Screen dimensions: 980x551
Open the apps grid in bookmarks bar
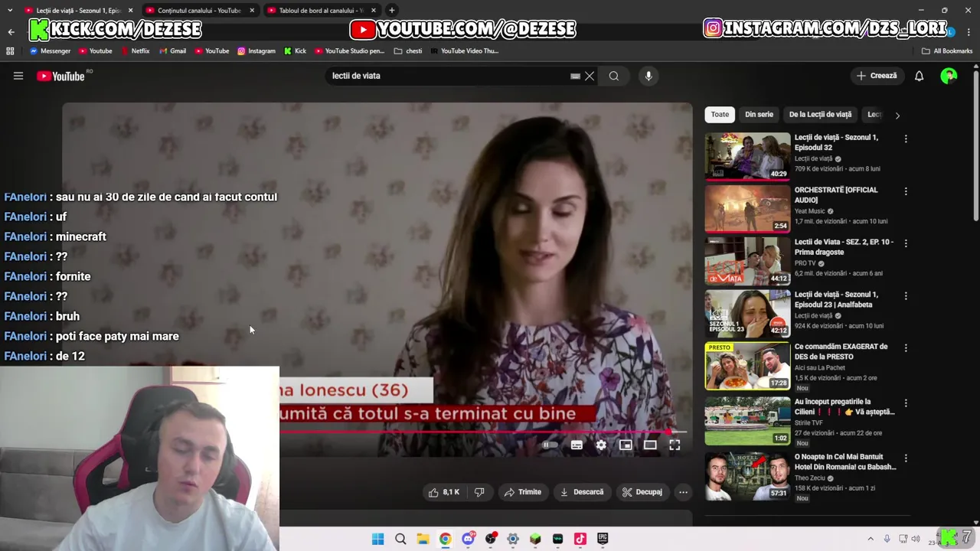click(x=10, y=51)
